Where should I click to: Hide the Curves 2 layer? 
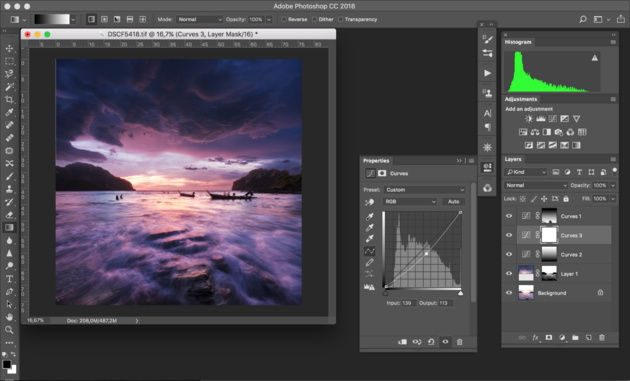coord(509,254)
